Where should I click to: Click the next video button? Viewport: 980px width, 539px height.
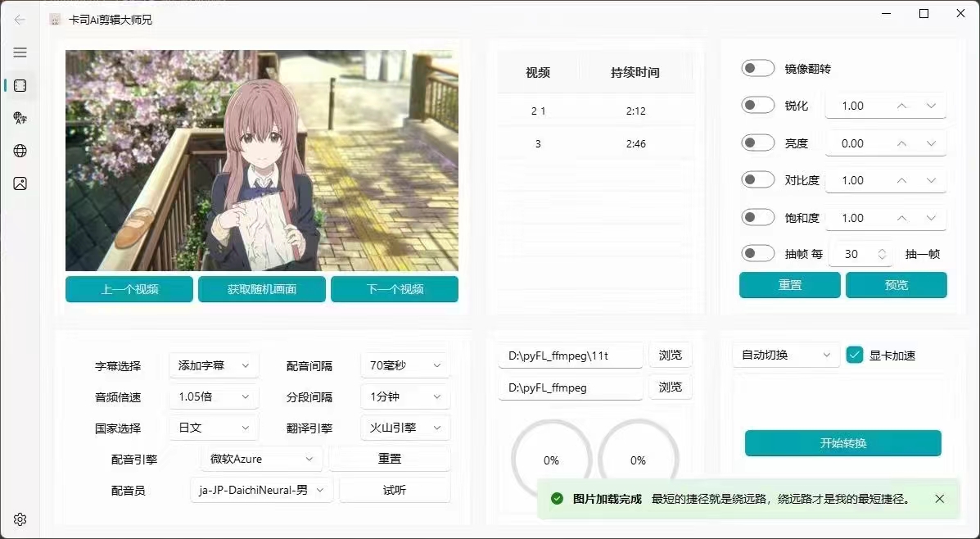[x=395, y=289]
